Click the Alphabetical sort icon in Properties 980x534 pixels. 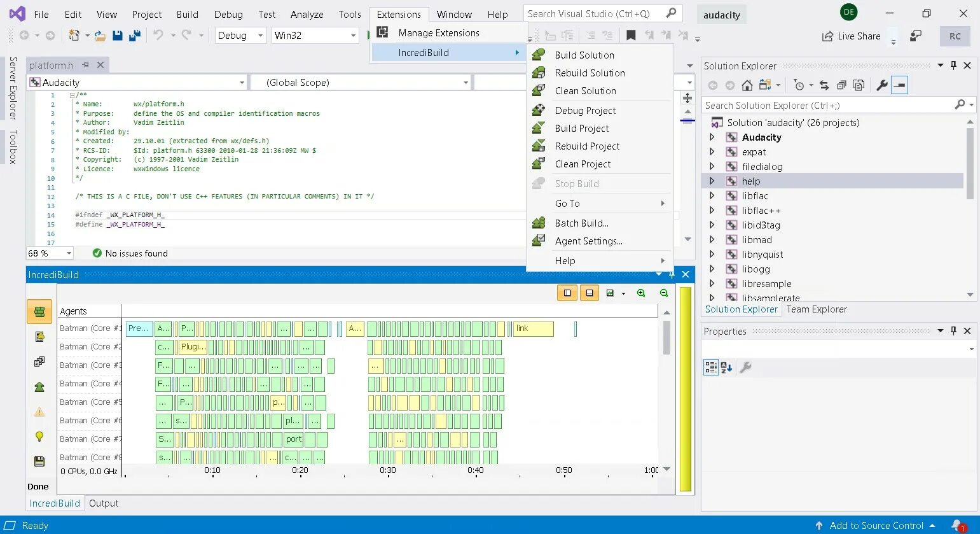[x=727, y=367]
